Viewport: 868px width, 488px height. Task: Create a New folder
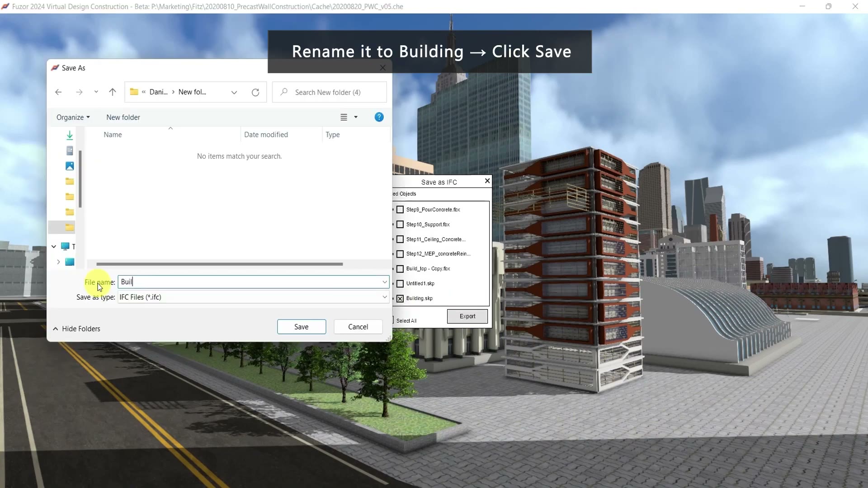(123, 117)
